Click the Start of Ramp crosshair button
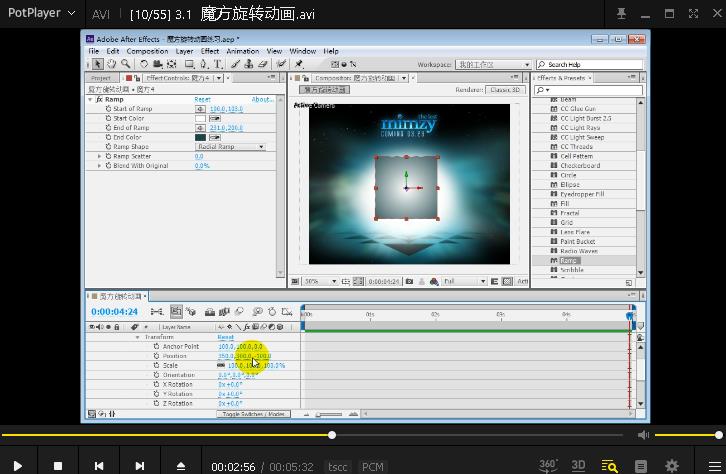Image resolution: width=726 pixels, height=474 pixels. 200,109
